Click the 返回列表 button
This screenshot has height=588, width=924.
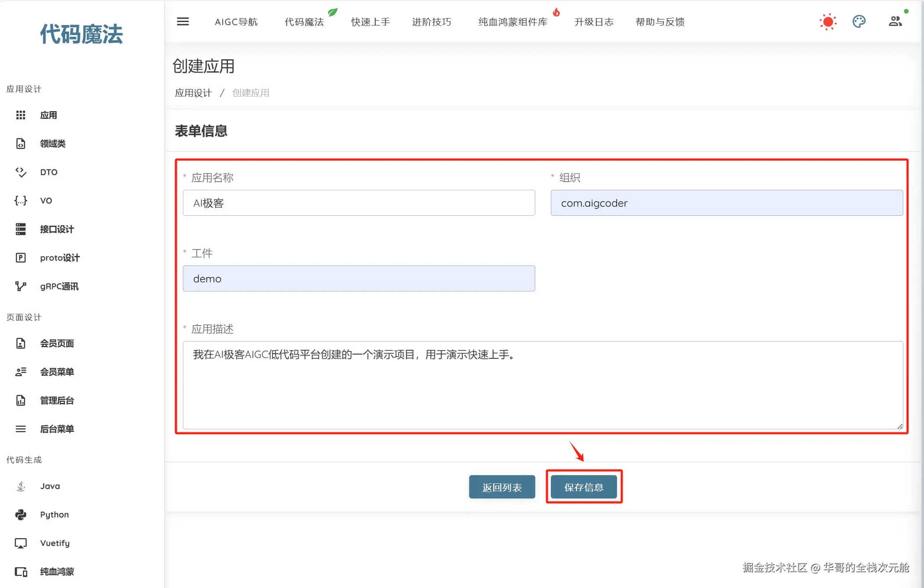click(x=502, y=487)
